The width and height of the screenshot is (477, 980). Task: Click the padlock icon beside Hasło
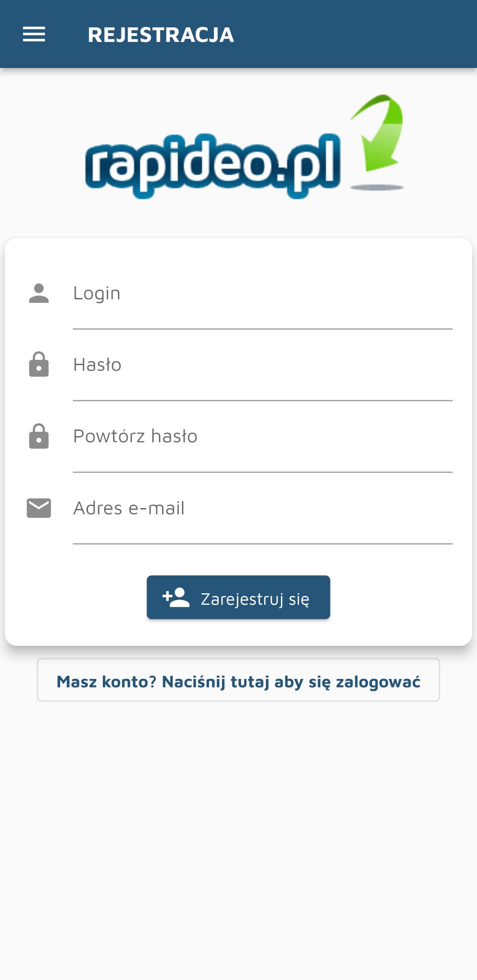tap(39, 365)
